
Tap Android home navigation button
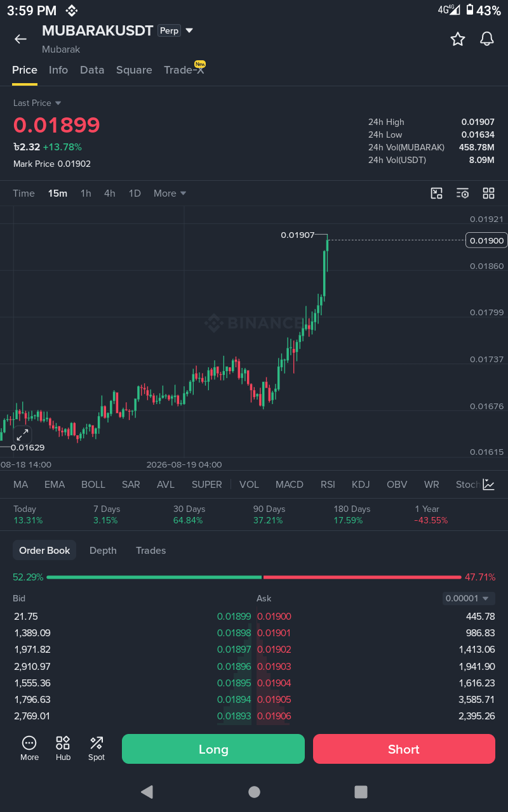click(254, 792)
